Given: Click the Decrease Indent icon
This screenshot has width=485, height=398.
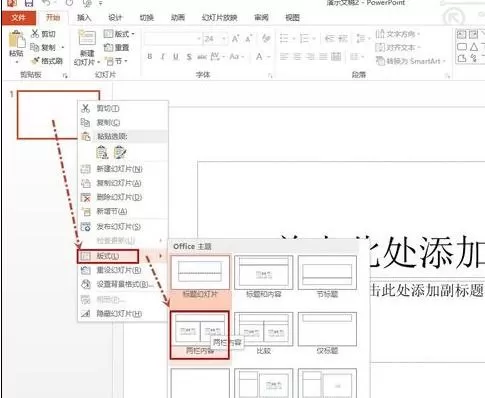Looking at the screenshot, I should tap(329, 39).
